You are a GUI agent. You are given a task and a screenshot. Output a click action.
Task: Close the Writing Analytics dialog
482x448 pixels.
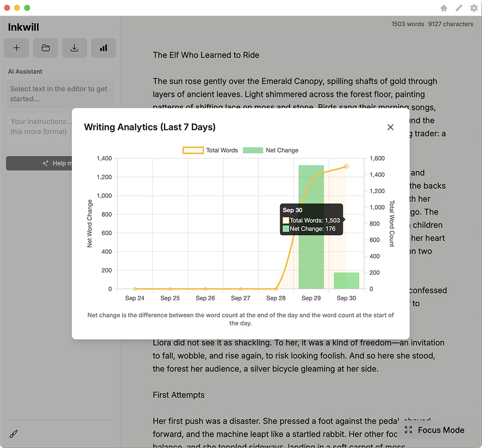(391, 127)
